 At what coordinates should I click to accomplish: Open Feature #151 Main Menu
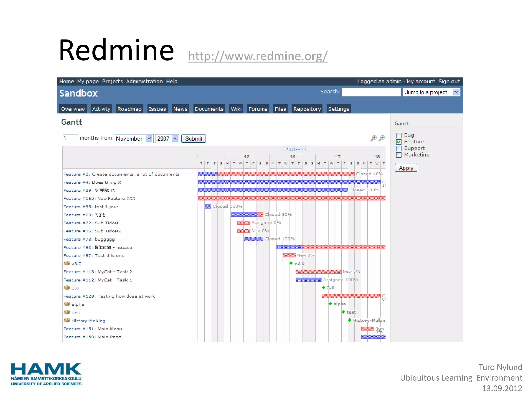(93, 329)
